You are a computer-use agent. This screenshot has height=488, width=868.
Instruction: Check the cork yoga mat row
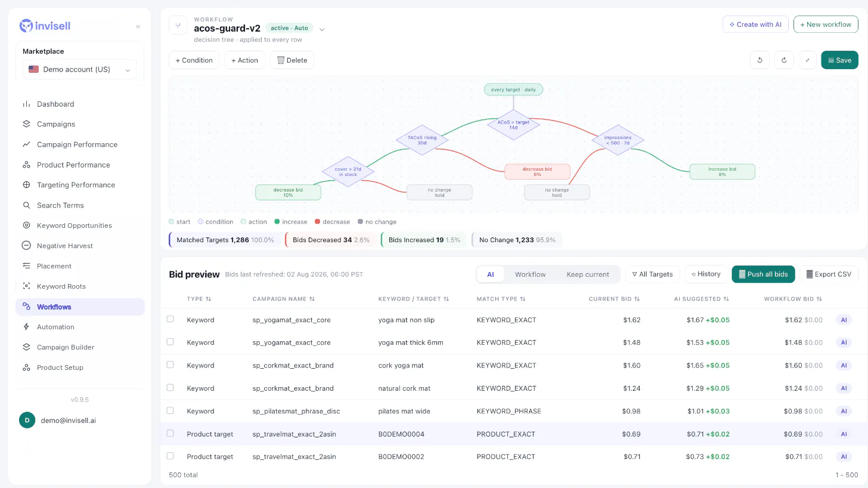coord(170,365)
